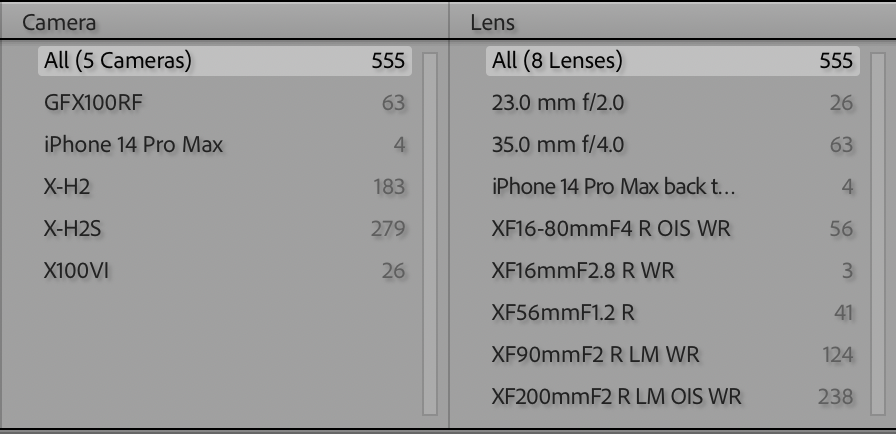Select iPhone 14 Pro Max back lens
896x434 pixels.
point(672,187)
